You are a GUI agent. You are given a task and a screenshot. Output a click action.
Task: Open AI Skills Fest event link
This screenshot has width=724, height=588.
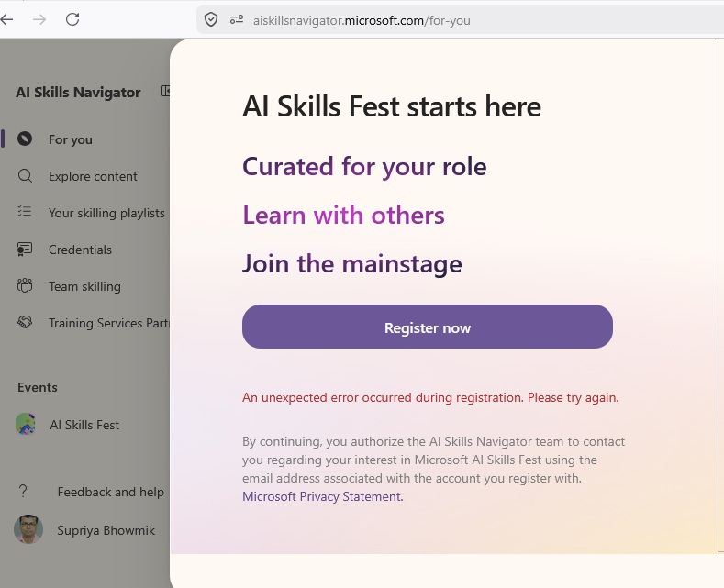tap(84, 425)
